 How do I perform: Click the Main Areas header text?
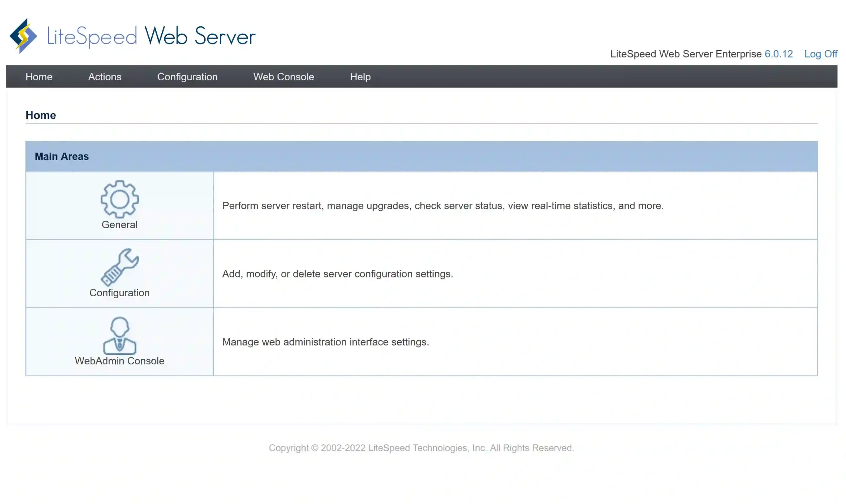click(62, 157)
